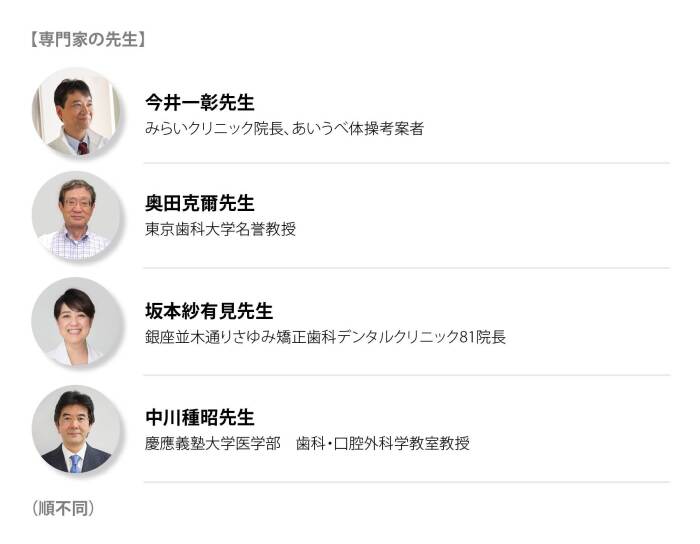Open the 坂本紗有見先生 name heading

(209, 311)
